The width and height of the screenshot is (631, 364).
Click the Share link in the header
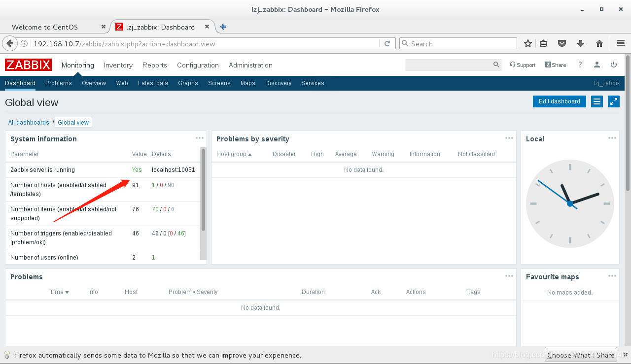556,65
